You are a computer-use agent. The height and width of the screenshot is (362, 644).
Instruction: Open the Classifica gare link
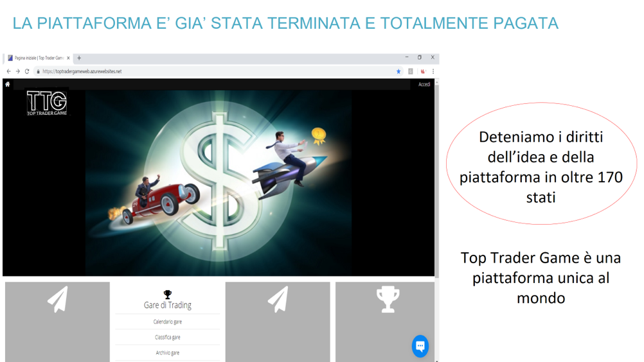pyautogui.click(x=168, y=338)
